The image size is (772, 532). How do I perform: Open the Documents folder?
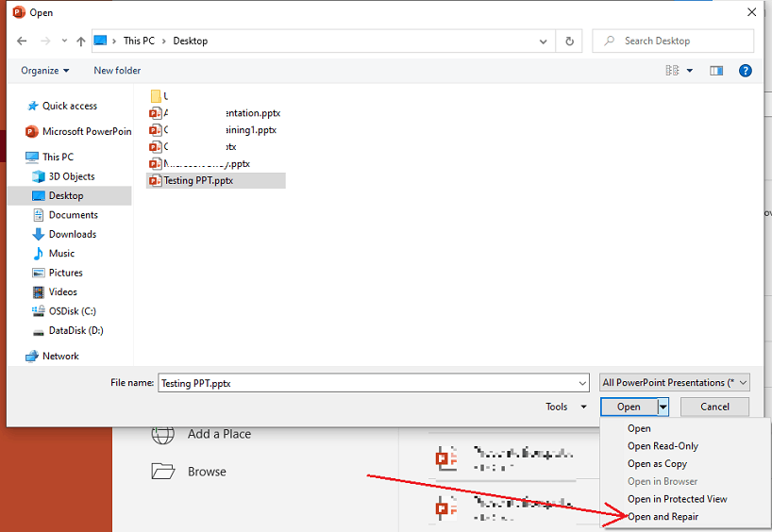(65, 215)
